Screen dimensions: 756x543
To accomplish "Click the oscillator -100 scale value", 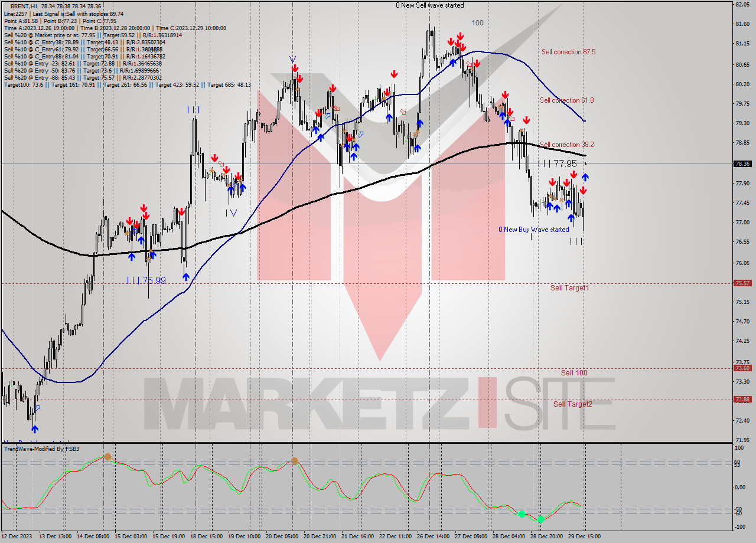I will (740, 526).
